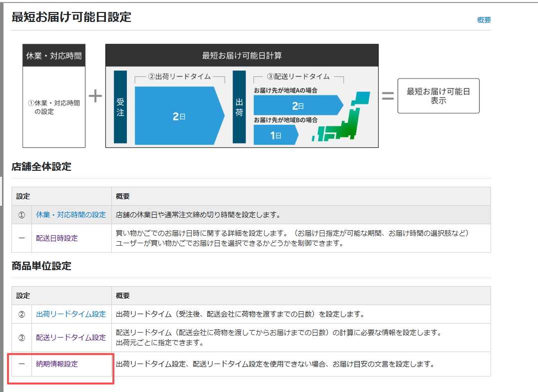Open 休業・対応時間の設定 link
This screenshot has width=538, height=392.
[71, 215]
